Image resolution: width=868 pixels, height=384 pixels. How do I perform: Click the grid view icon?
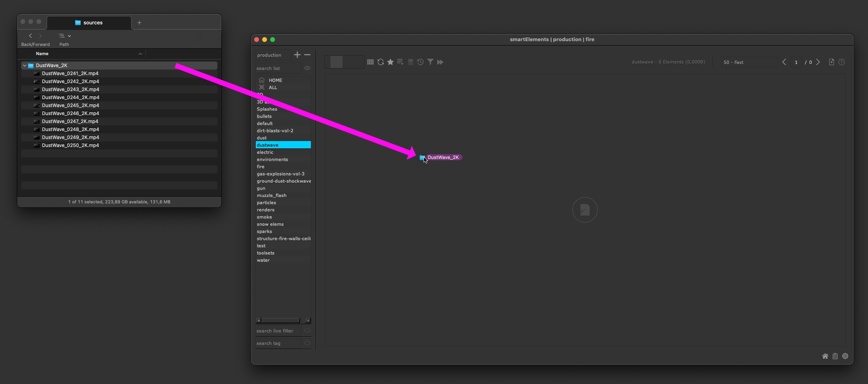370,62
